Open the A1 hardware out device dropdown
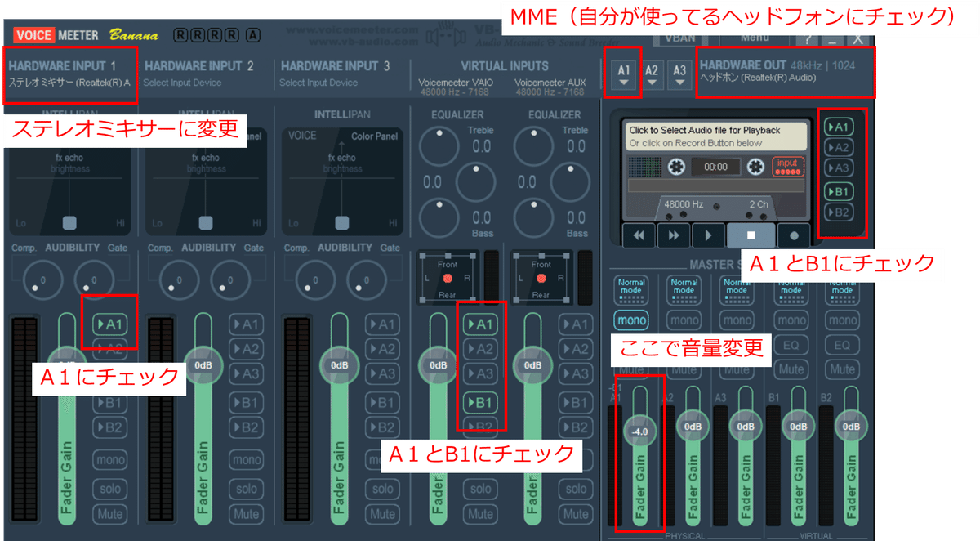980x541 pixels. [624, 74]
